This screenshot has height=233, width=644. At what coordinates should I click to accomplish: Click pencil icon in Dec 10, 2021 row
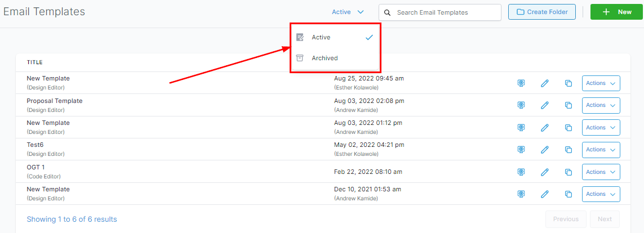(545, 194)
